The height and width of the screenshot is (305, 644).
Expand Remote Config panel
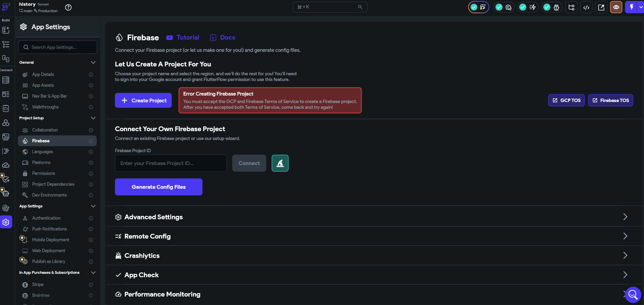pos(374,236)
